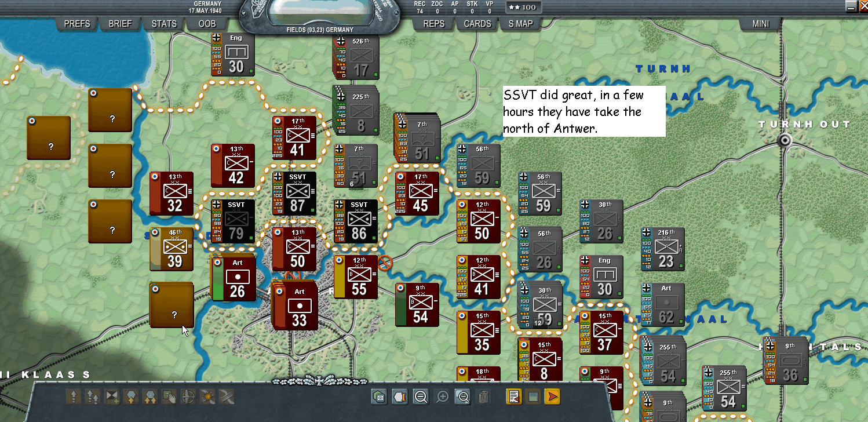This screenshot has height=422, width=868.
Task: Select the French 13th unit numbered 32
Action: pyautogui.click(x=172, y=194)
